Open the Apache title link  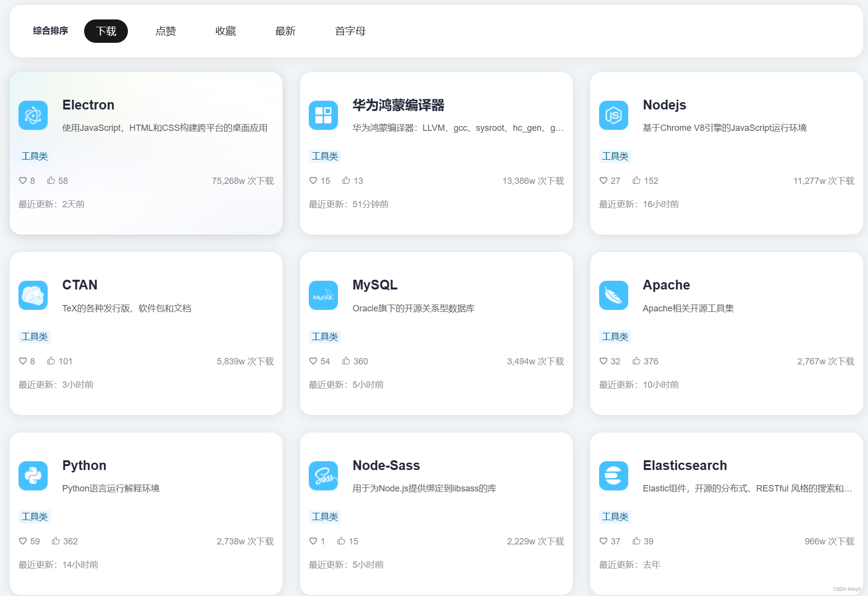[x=666, y=285]
